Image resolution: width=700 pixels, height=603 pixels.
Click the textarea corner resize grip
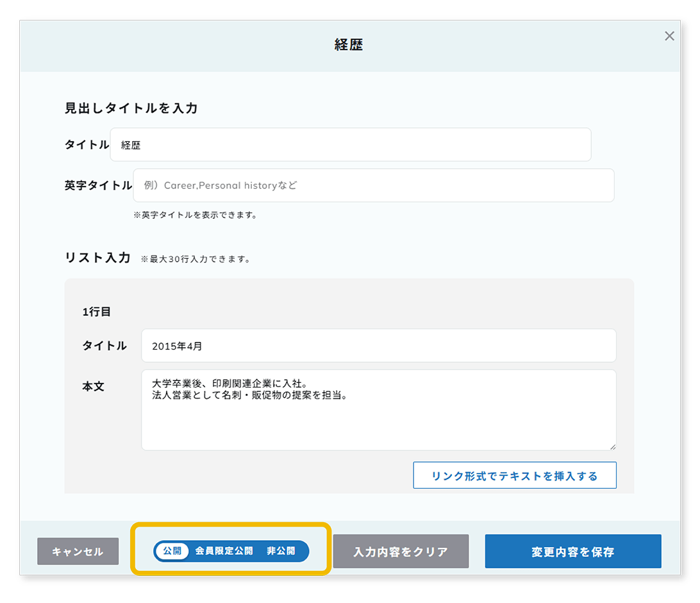pyautogui.click(x=612, y=448)
